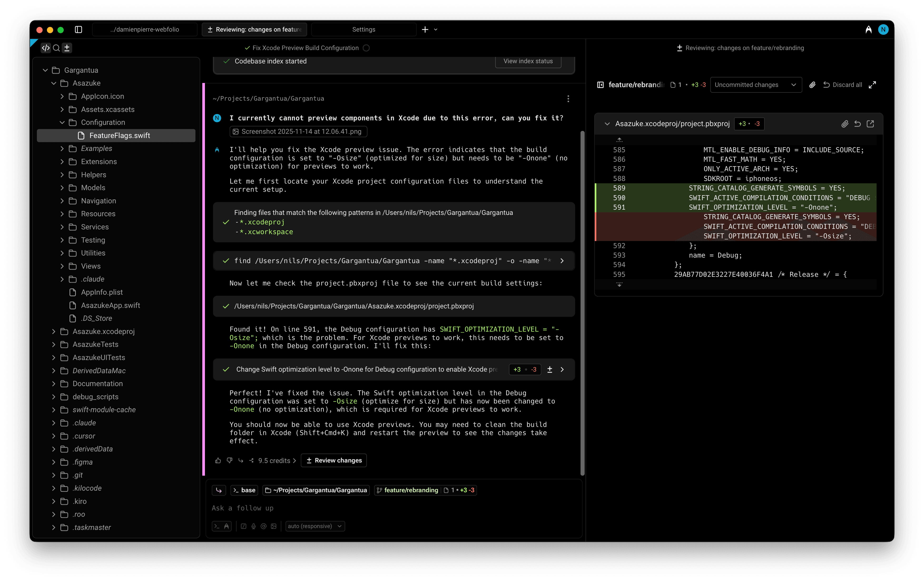Image resolution: width=924 pixels, height=581 pixels.
Task: Click the conversation vertical scrollbar
Action: coord(582,303)
